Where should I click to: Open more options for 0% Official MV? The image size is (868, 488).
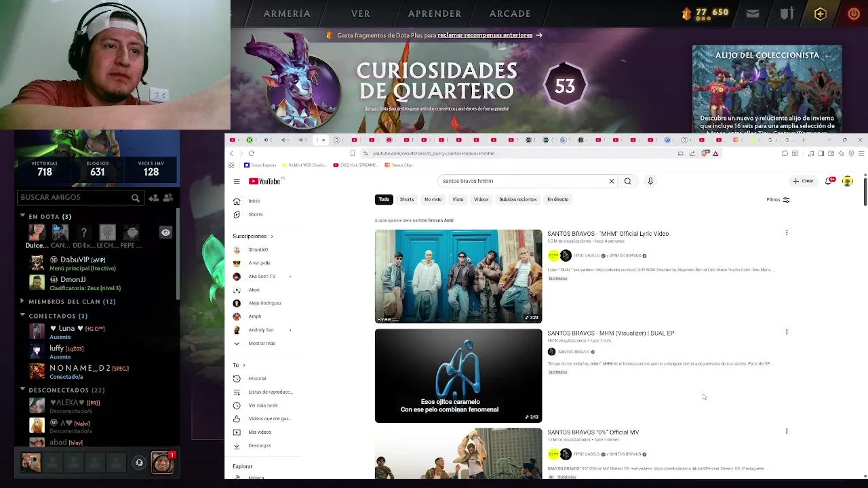(x=787, y=431)
